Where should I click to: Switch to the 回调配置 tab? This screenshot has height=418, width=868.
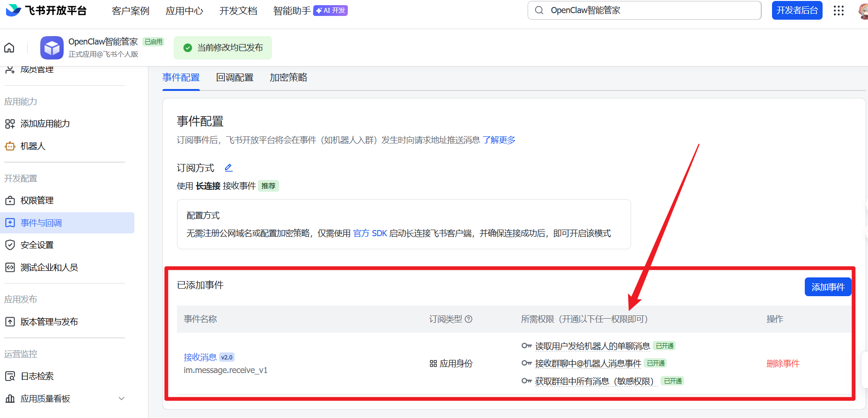click(x=235, y=77)
